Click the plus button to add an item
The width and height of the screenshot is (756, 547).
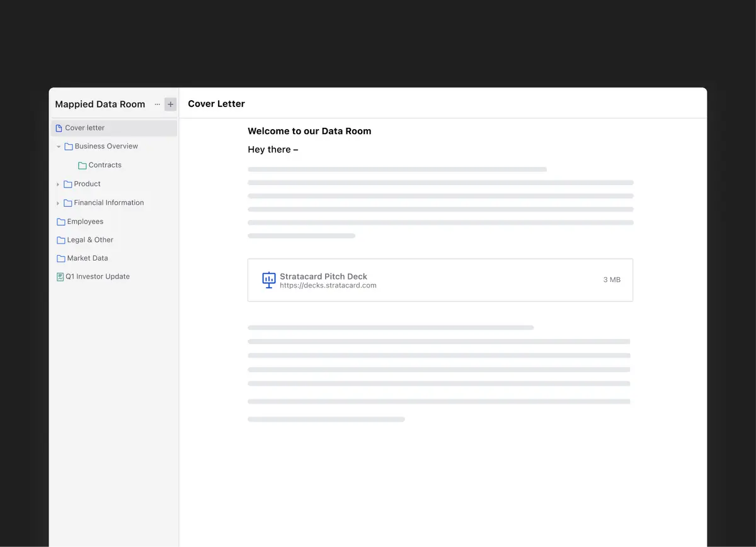click(x=169, y=104)
